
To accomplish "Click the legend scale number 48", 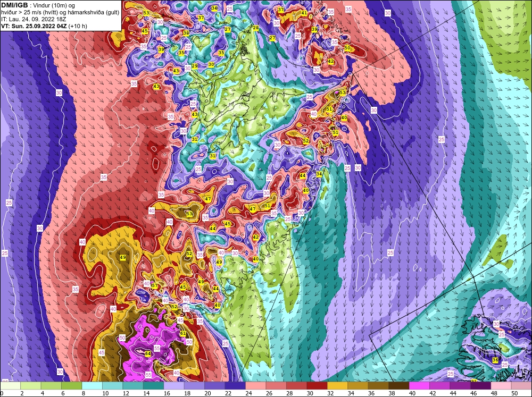I will 494,393.
